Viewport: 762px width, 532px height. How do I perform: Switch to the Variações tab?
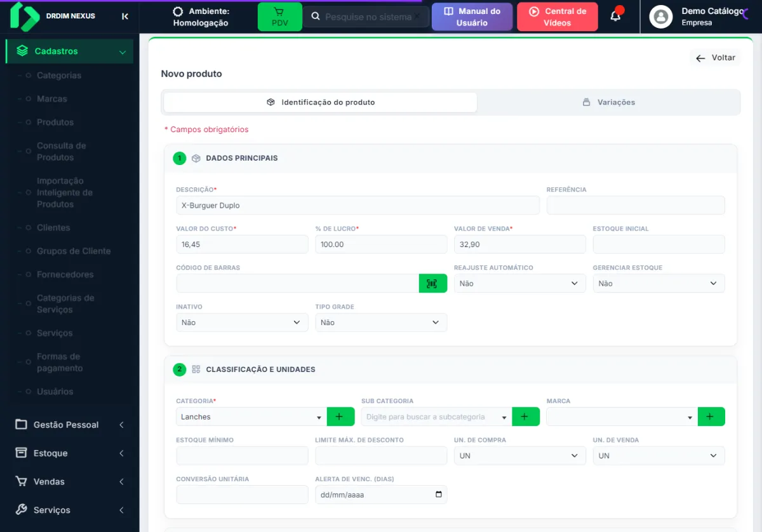(x=608, y=102)
